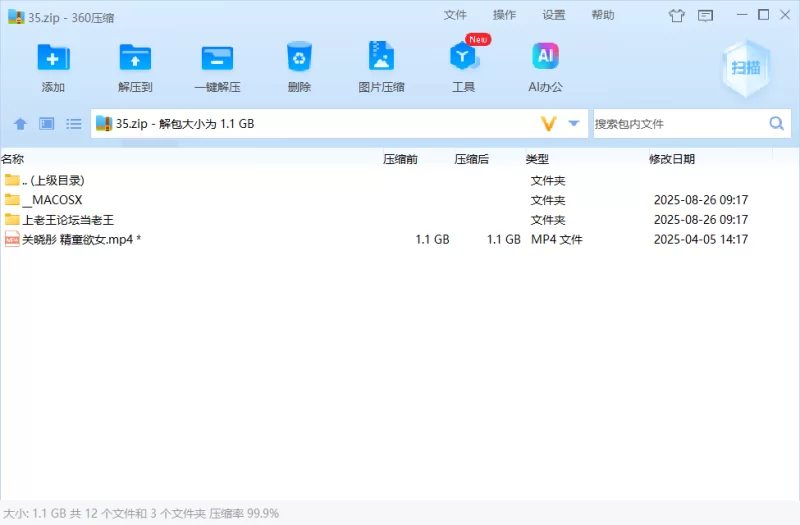This screenshot has height=525, width=800.
Task: Click the orange V icon in the path bar
Action: 548,123
